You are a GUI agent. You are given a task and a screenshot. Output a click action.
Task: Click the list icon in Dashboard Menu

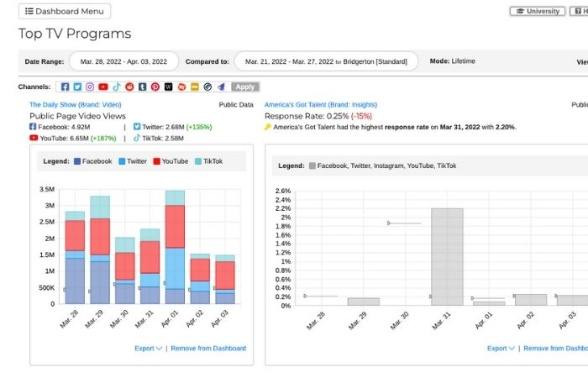click(x=29, y=11)
